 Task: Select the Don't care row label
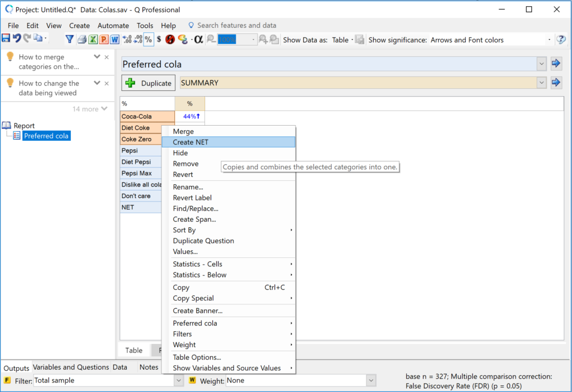tap(141, 196)
